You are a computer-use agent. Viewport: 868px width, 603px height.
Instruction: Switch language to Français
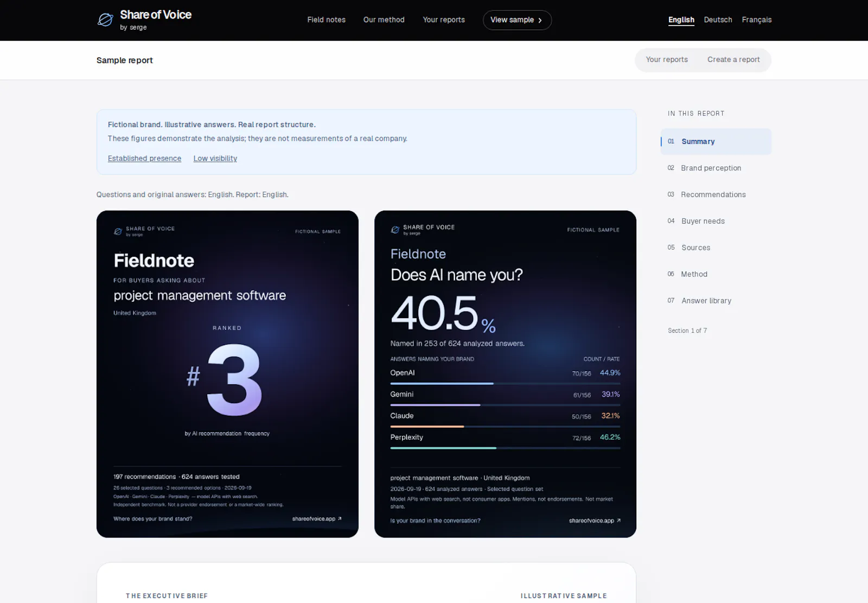tap(756, 20)
